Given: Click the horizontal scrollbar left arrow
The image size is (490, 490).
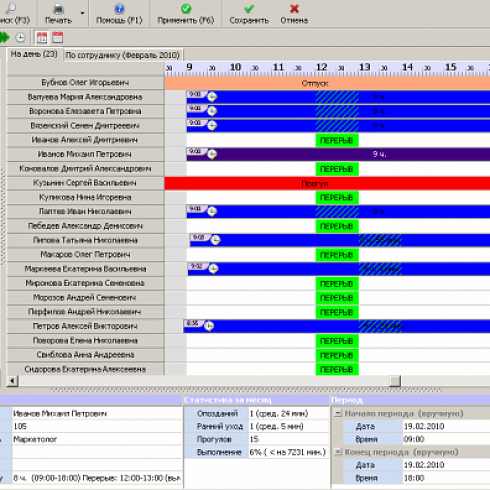Looking at the screenshot, I should (x=12, y=381).
